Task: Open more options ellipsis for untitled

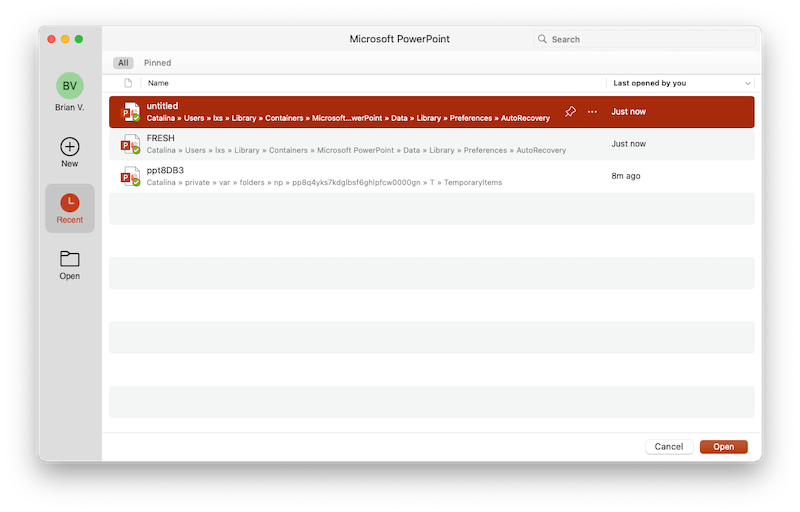Action: [x=592, y=112]
